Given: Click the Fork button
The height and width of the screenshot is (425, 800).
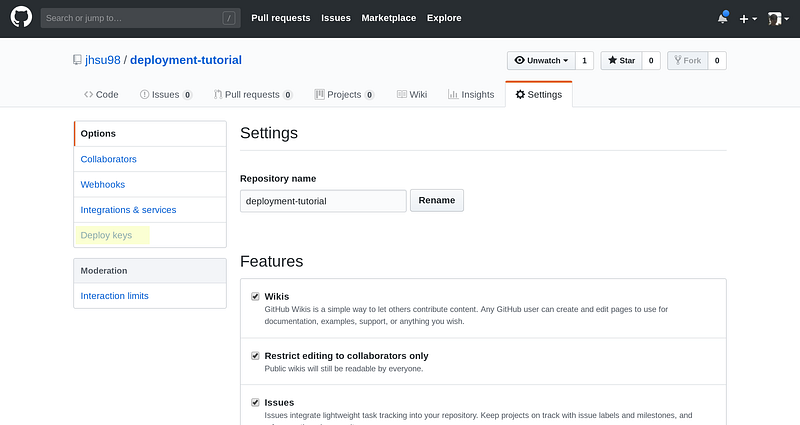Looking at the screenshot, I should pos(687,60).
